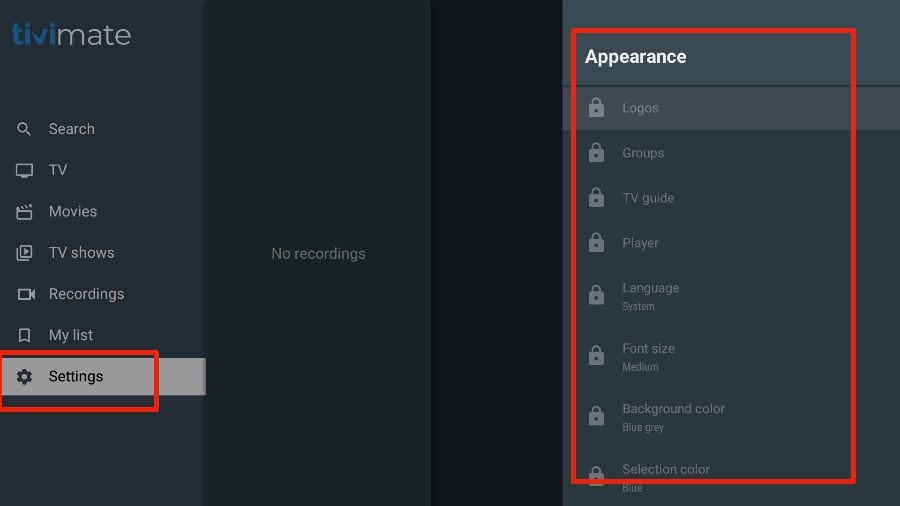This screenshot has width=900, height=506.
Task: Select Movies in the sidebar
Action: tap(73, 212)
